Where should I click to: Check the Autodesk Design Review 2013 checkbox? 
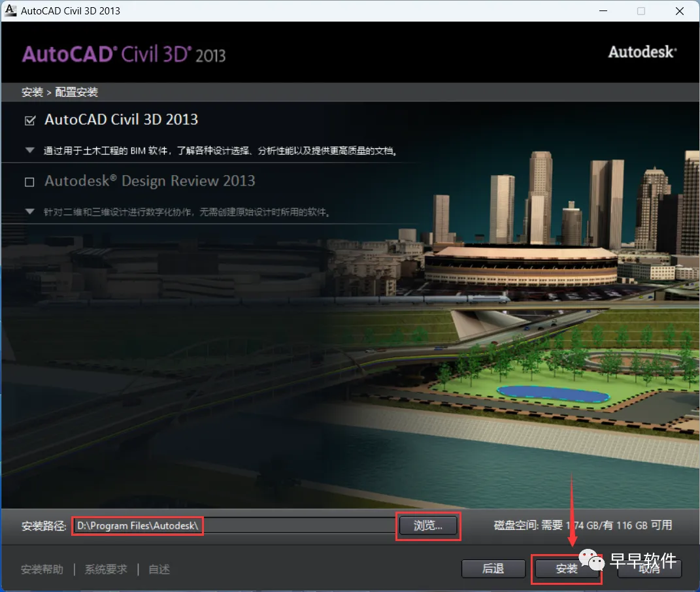pos(29,182)
